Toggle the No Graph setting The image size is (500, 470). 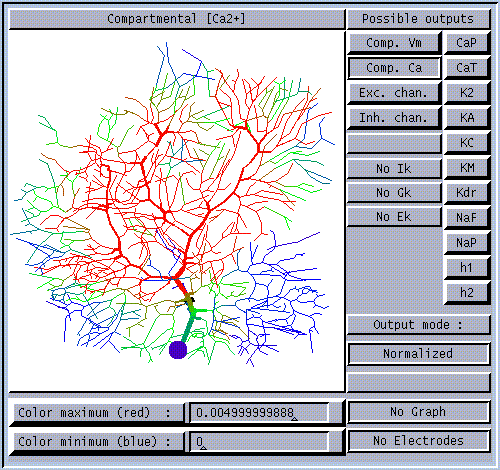point(419,412)
